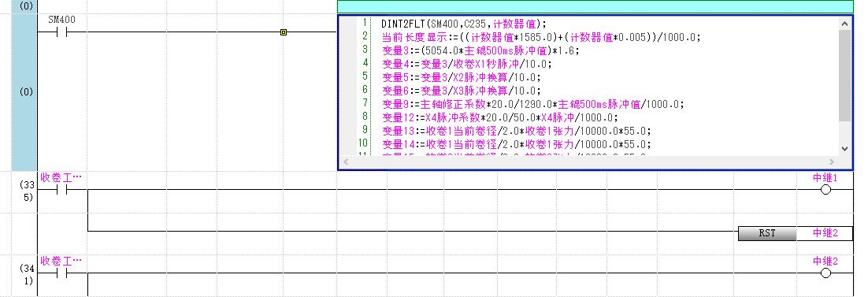Click the horizontal scroll left arrow under the code
Viewport: 868px width, 297px height.
(346, 161)
